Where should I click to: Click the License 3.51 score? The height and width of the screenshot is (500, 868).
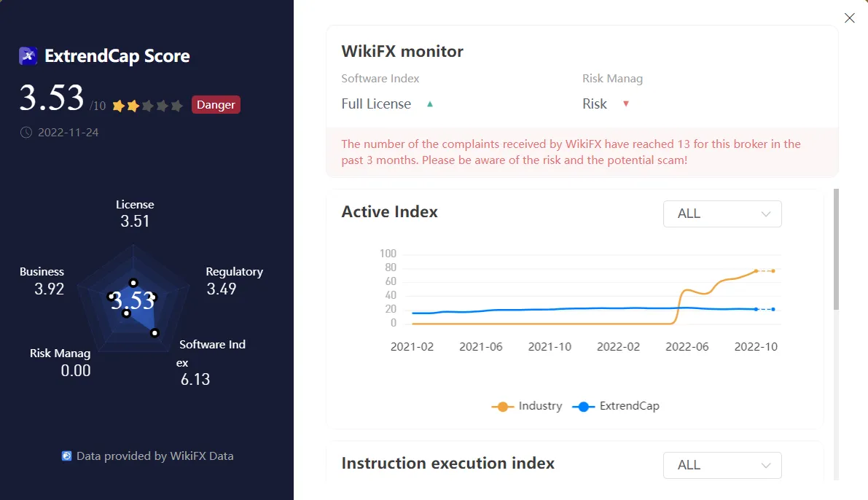click(x=135, y=213)
